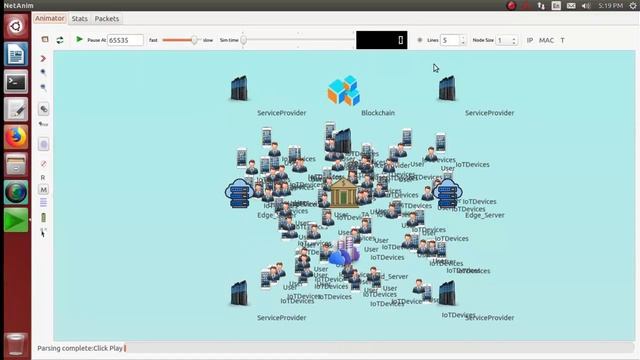Click the red step-forward arrow icon
Viewport: 640px width, 360px height.
point(43,59)
